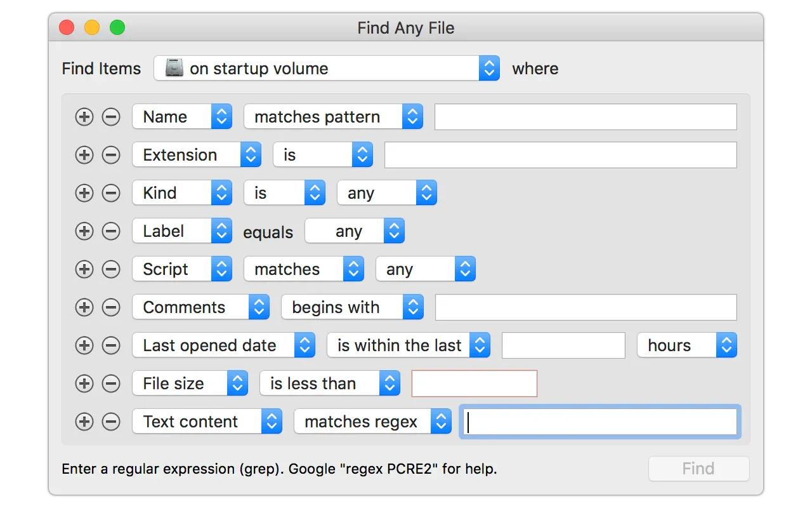The height and width of the screenshot is (508, 812).
Task: Click the File size value field
Action: [x=475, y=384]
